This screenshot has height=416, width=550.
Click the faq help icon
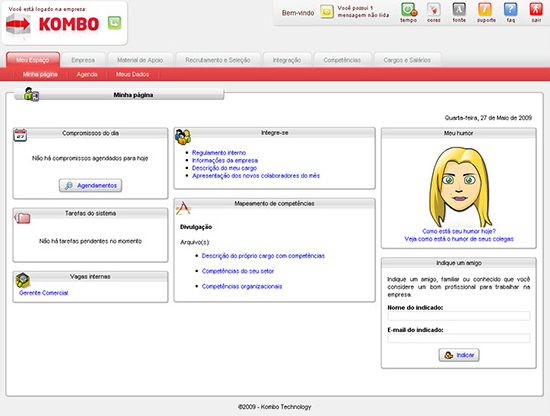pos(511,9)
